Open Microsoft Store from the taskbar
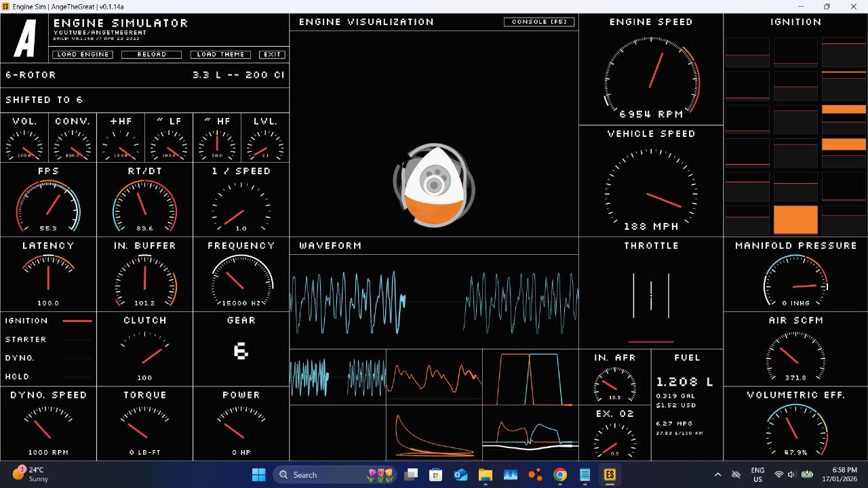Image resolution: width=868 pixels, height=488 pixels. click(x=435, y=474)
